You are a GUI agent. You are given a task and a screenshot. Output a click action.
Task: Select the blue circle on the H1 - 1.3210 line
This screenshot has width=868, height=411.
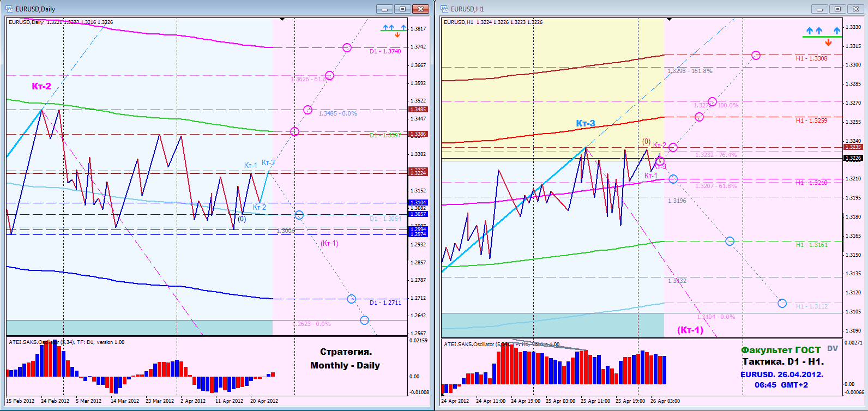(673, 179)
